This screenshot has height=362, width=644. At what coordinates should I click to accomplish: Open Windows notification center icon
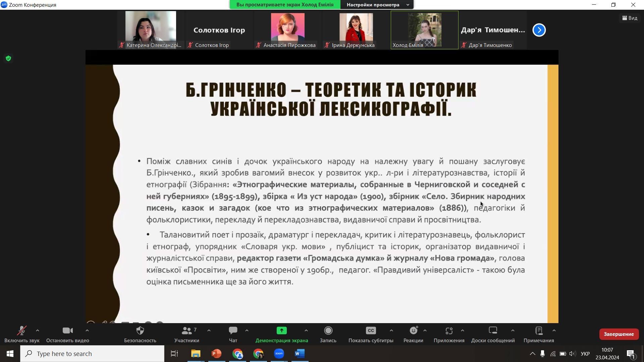click(x=631, y=354)
